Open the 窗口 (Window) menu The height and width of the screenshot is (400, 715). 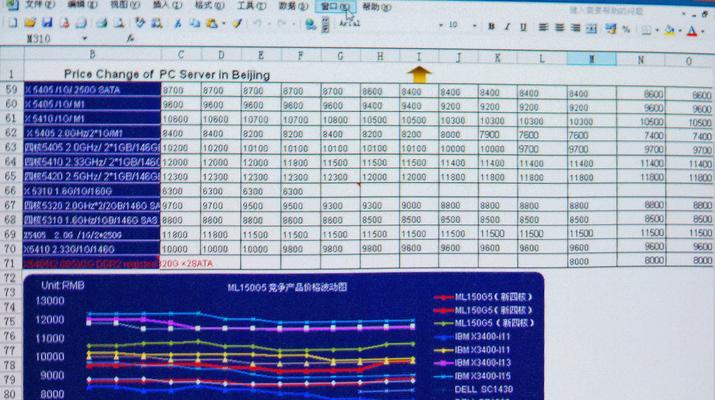pyautogui.click(x=335, y=7)
